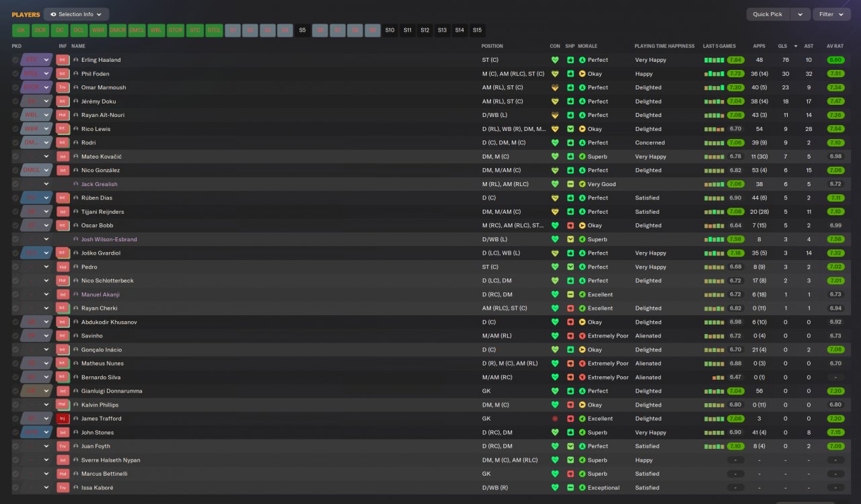
Task: Select the STC slot in the lineup bar
Action: click(195, 30)
